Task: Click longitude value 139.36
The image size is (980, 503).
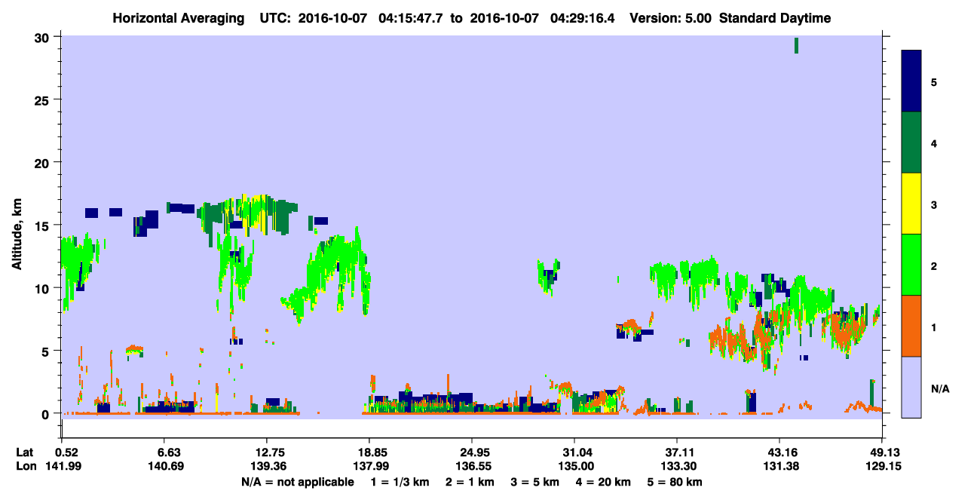Action: coord(267,466)
